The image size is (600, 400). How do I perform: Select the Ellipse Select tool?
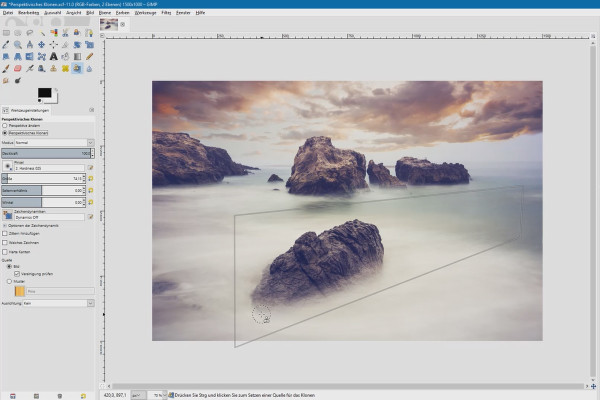18,33
